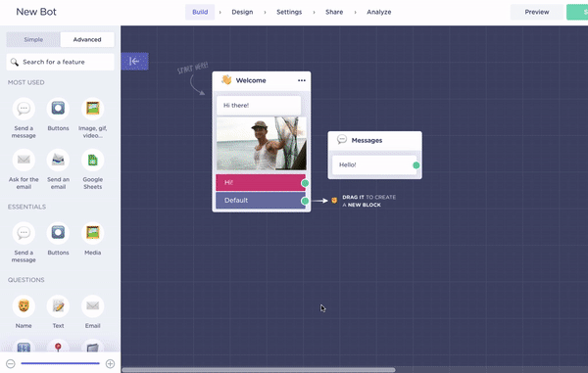This screenshot has height=373, width=588.
Task: Switch sidebar to Advanced mode
Action: coord(87,39)
